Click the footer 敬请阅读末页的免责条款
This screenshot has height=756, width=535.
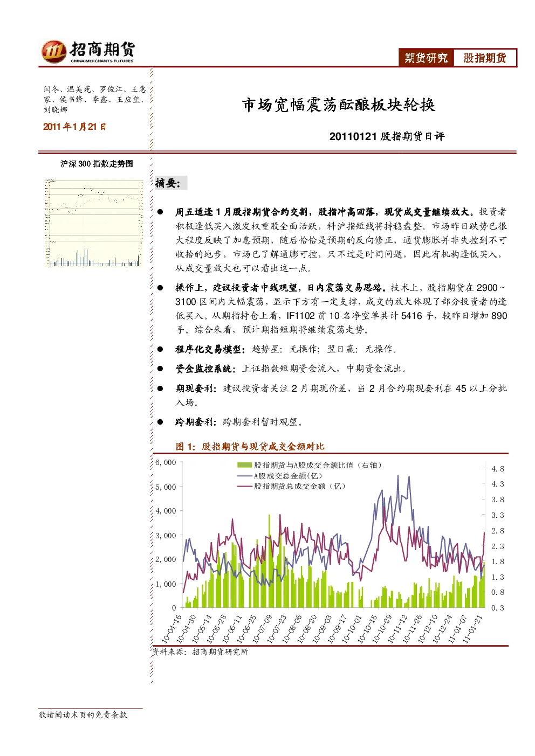[x=83, y=715]
